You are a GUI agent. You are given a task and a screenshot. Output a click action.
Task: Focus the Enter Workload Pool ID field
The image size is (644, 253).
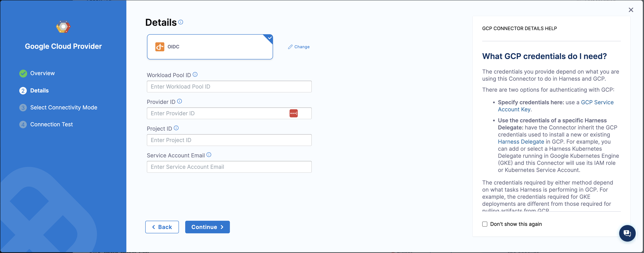tap(229, 87)
